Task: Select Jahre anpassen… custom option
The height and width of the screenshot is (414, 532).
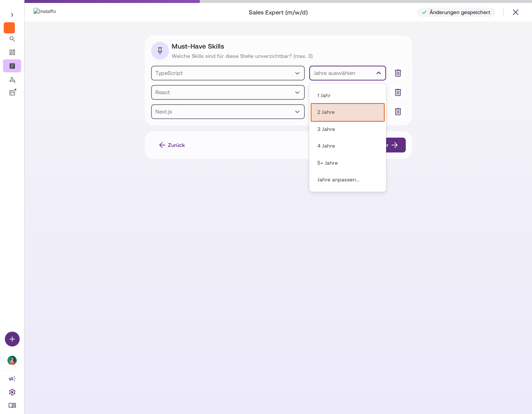Action: coord(347,180)
